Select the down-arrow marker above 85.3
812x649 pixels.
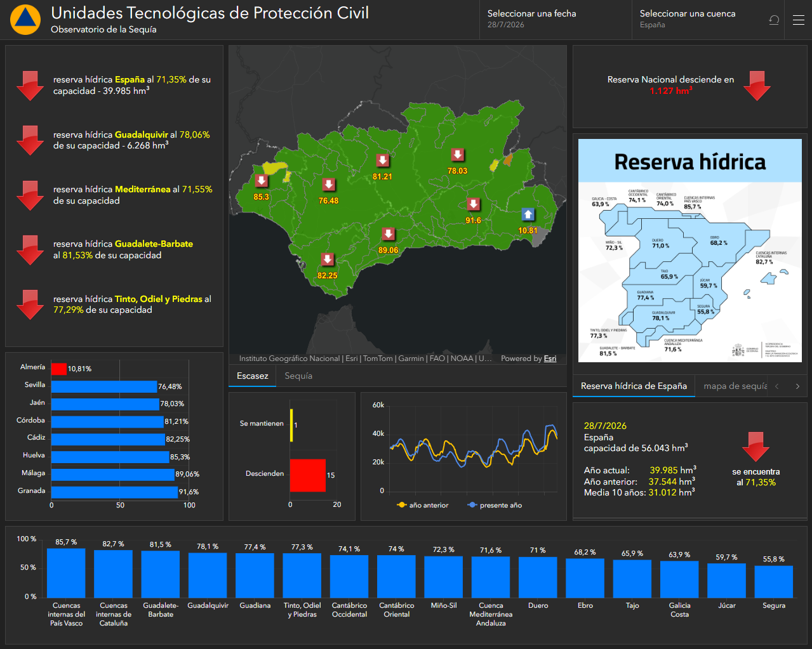point(261,181)
